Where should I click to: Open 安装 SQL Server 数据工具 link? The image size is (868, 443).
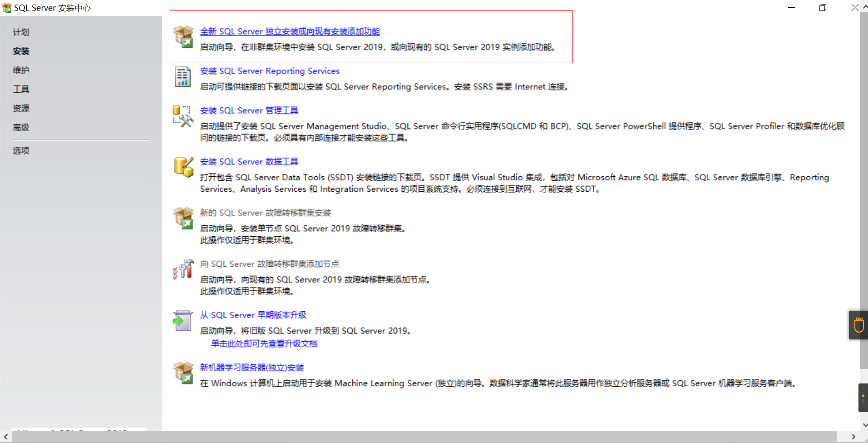[x=249, y=161]
